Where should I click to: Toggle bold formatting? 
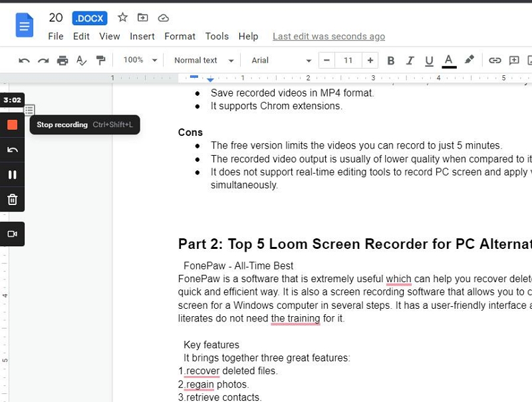391,61
